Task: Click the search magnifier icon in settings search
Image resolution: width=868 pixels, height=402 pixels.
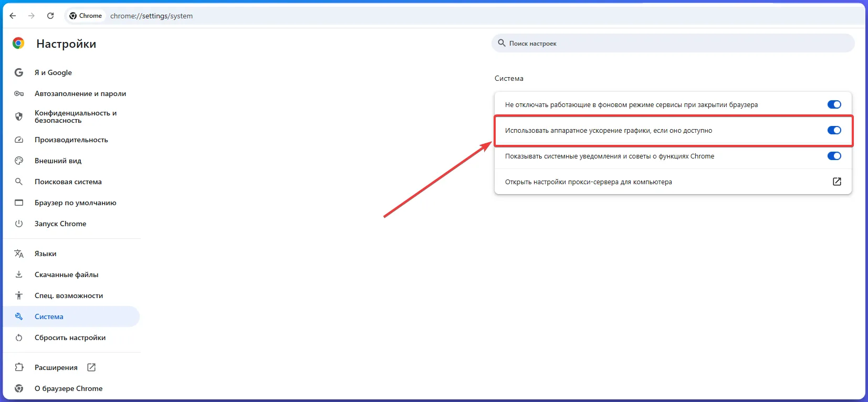Action: [501, 43]
